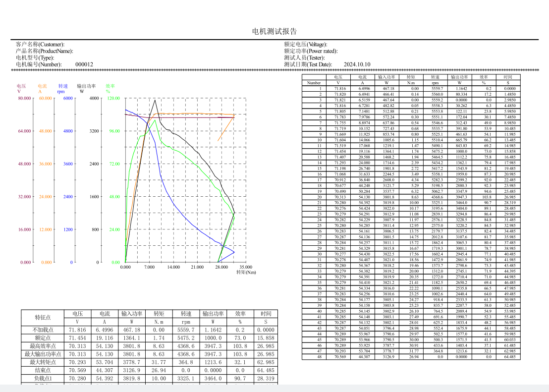This screenshot has height=392, width=549.
Task: Click the test date value 2024.10.10
Action: [x=357, y=64]
